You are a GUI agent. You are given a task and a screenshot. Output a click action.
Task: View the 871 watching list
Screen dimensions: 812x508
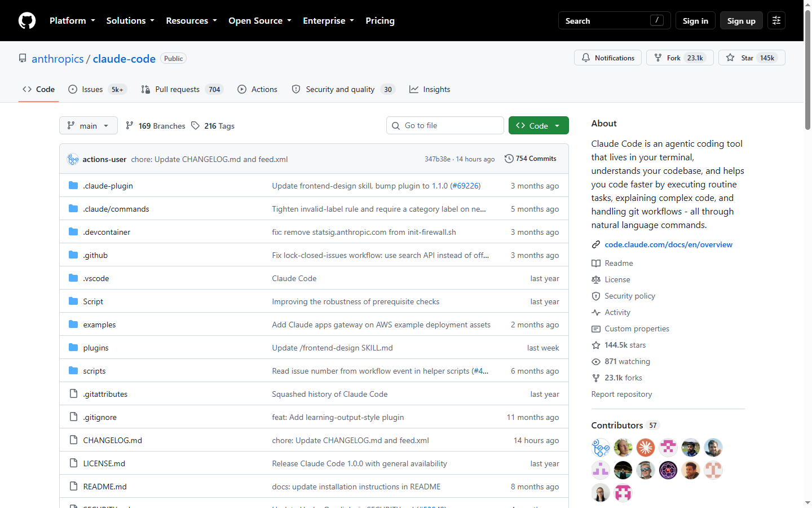click(621, 361)
